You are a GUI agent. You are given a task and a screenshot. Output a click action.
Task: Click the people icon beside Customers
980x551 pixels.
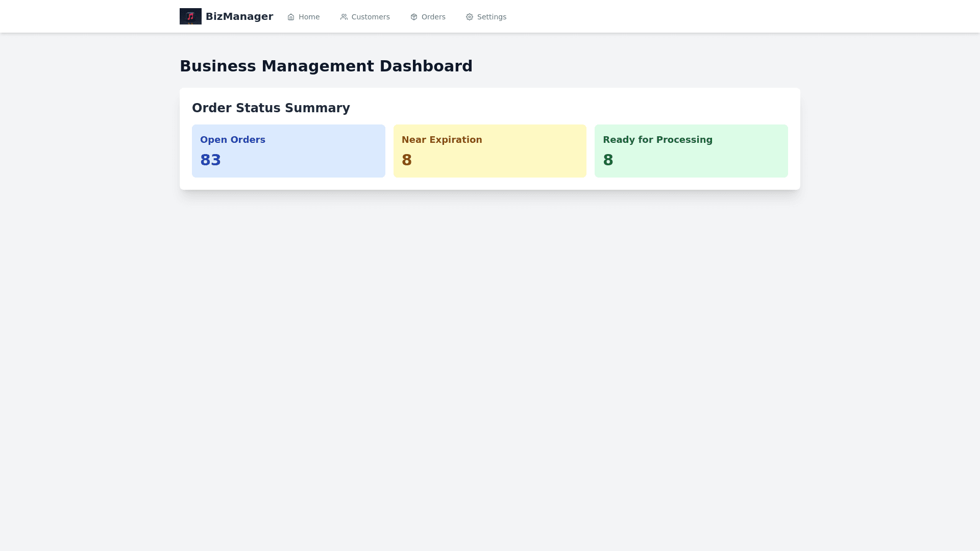coord(344,17)
